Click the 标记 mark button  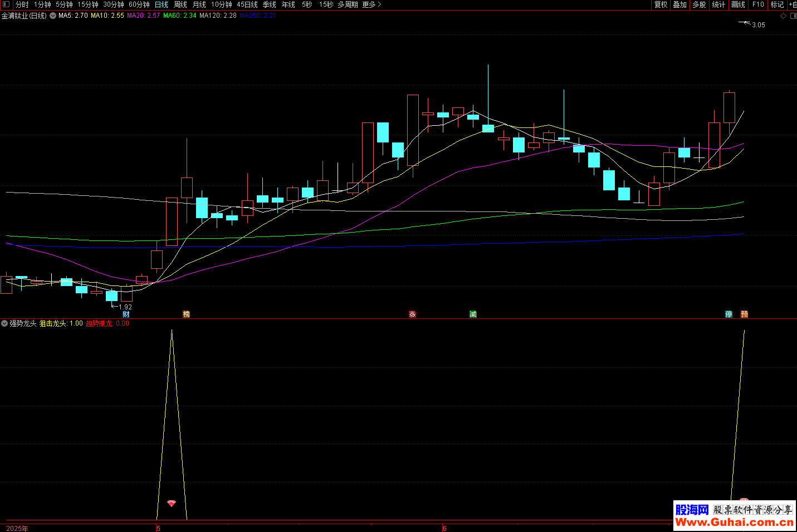778,4
